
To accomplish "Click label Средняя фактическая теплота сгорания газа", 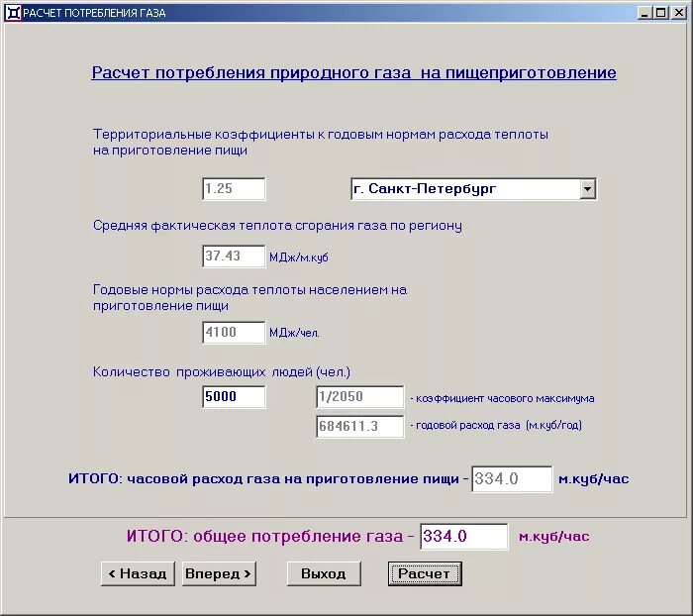I will (x=277, y=226).
